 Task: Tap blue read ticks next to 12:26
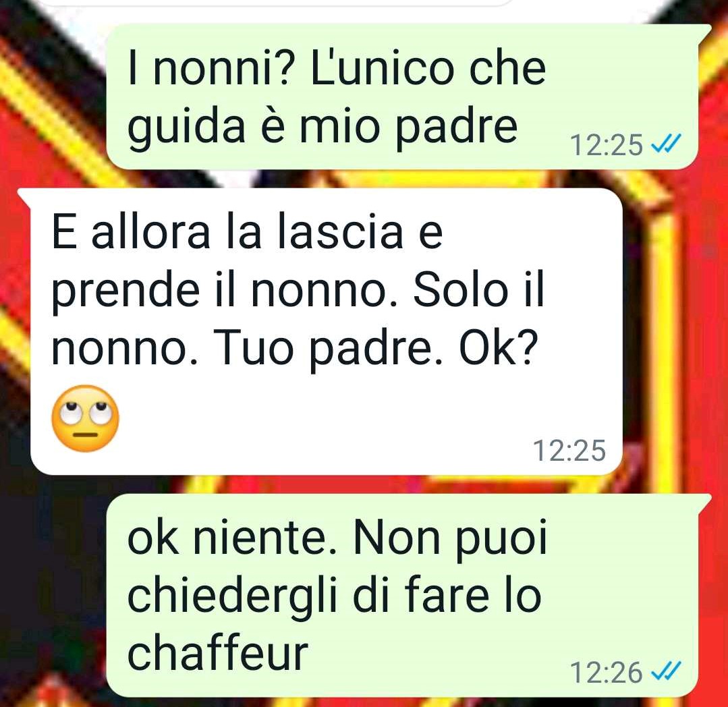(x=666, y=671)
